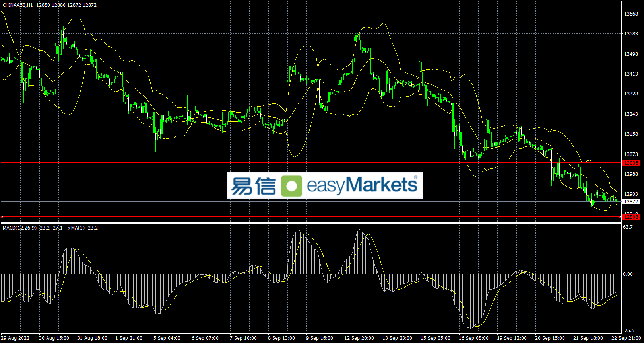The width and height of the screenshot is (644, 343).
Task: Click the 22 Sep 21:00 time label
Action: click(x=626, y=338)
